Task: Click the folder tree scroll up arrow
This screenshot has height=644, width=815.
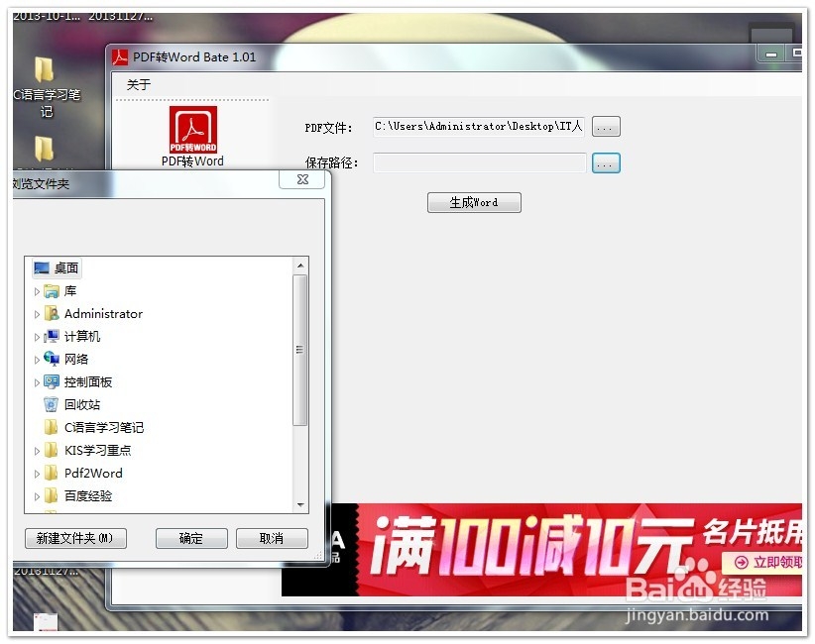Action: tap(300, 266)
